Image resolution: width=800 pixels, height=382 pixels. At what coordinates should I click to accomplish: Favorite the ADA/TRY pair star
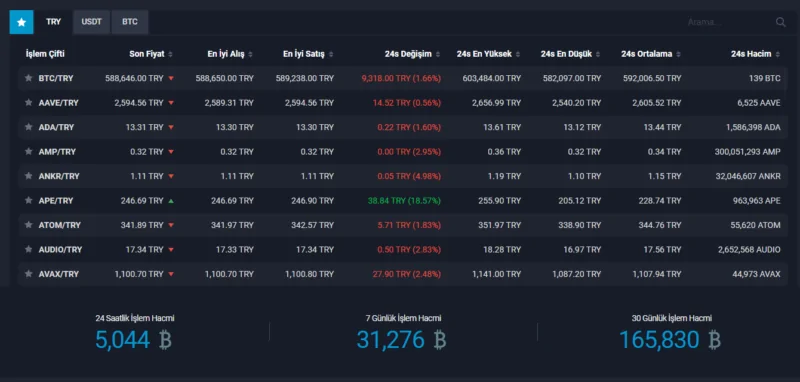[x=29, y=128]
